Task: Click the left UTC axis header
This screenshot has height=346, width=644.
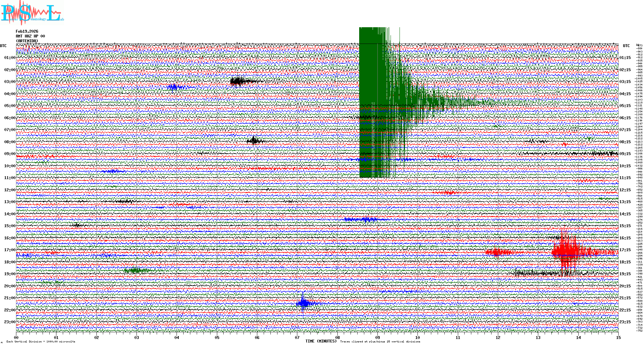Action: coord(3,46)
